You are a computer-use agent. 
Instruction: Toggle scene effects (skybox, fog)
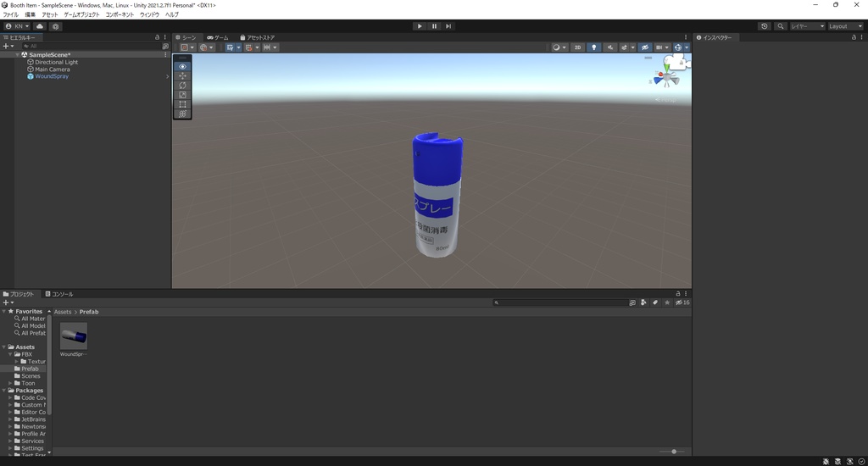coord(625,47)
